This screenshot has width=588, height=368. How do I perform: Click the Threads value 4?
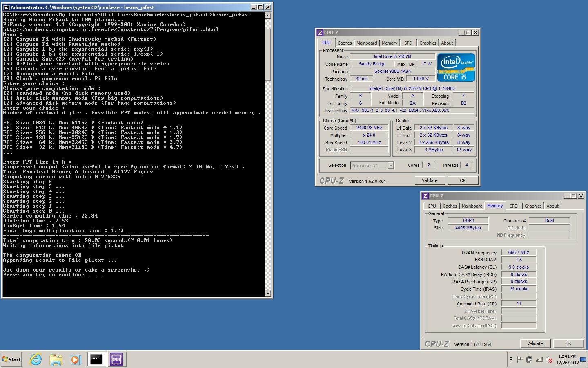point(467,165)
